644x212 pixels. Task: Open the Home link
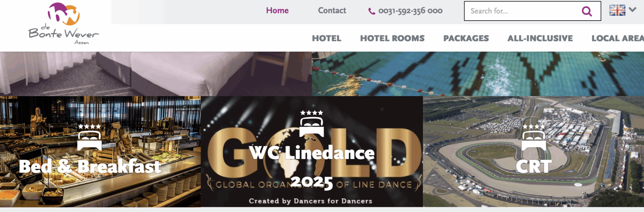point(277,11)
